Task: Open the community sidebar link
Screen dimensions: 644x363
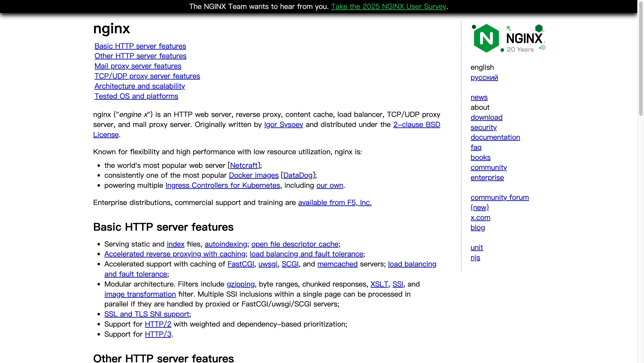Action: coord(489,167)
